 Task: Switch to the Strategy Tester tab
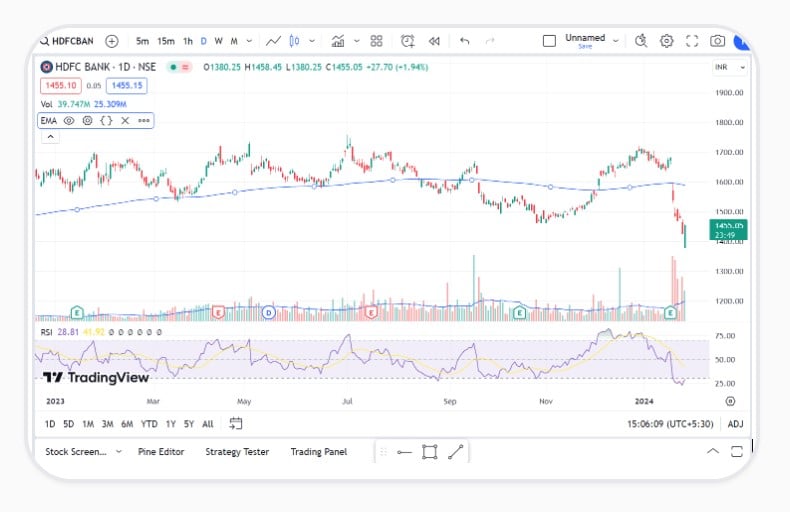click(x=237, y=452)
